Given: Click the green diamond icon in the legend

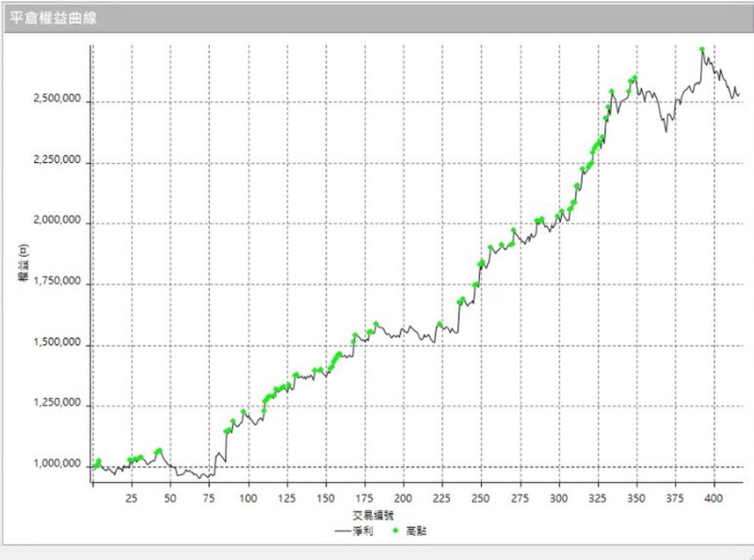Looking at the screenshot, I should pyautogui.click(x=396, y=531).
